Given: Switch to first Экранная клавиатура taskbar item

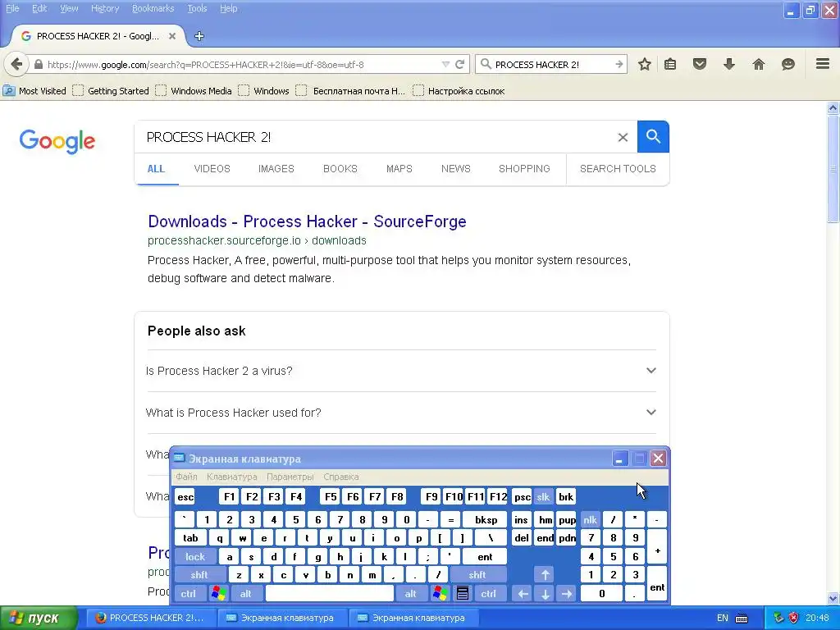Looking at the screenshot, I should point(282,618).
